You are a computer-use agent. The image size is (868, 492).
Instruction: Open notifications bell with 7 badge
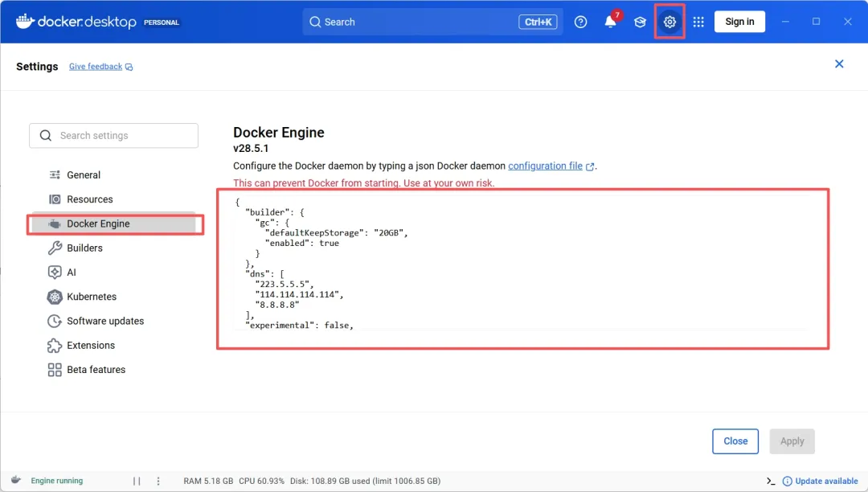point(611,22)
